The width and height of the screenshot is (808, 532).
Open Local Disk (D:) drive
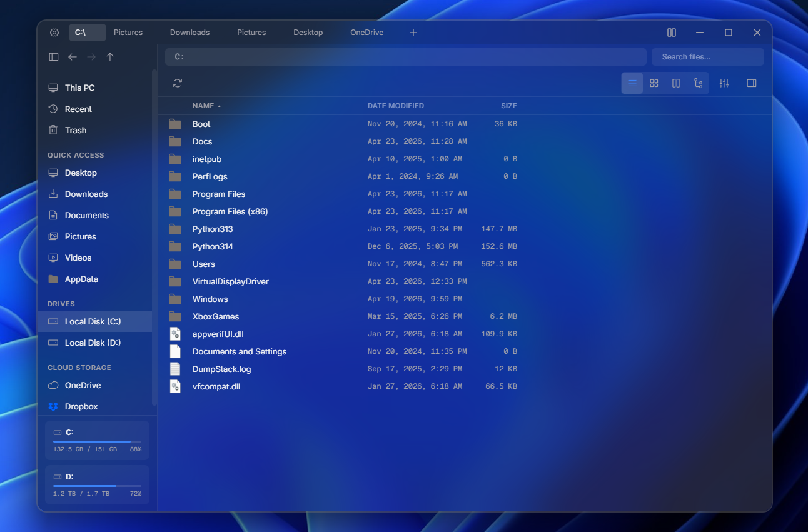93,343
